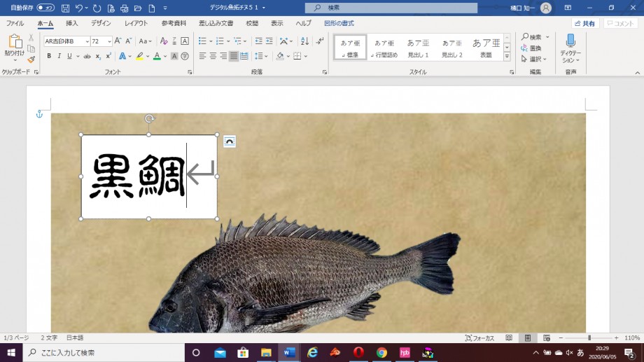This screenshot has width=644, height=362.
Task: Apply the green font color button
Action: [x=157, y=56]
